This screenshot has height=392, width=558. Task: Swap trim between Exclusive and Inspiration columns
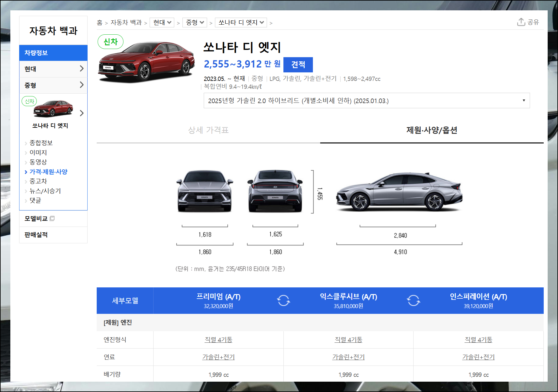pyautogui.click(x=413, y=300)
